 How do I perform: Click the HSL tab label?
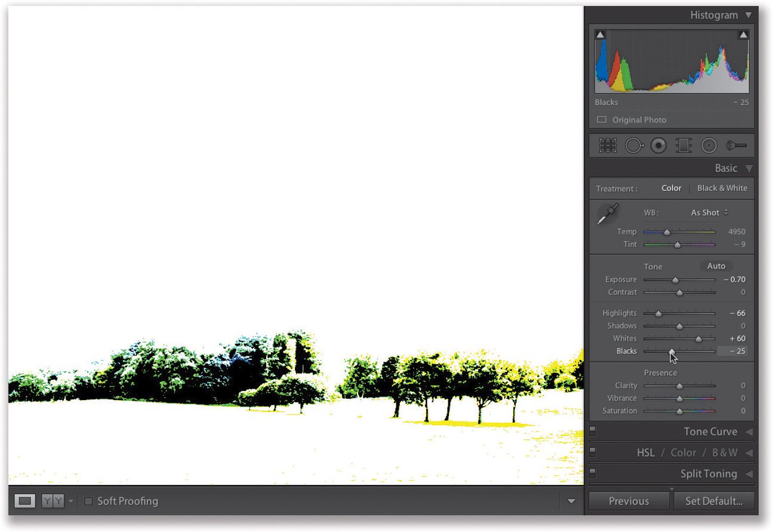(x=645, y=453)
